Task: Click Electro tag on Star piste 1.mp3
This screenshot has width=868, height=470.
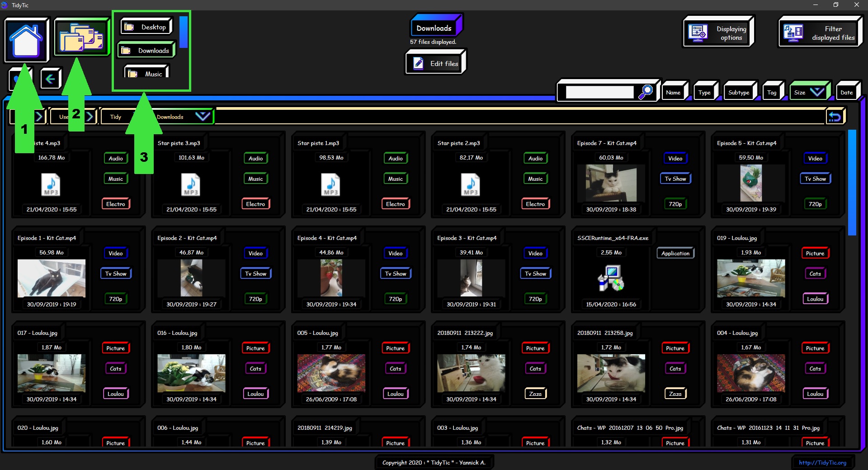Action: point(395,204)
